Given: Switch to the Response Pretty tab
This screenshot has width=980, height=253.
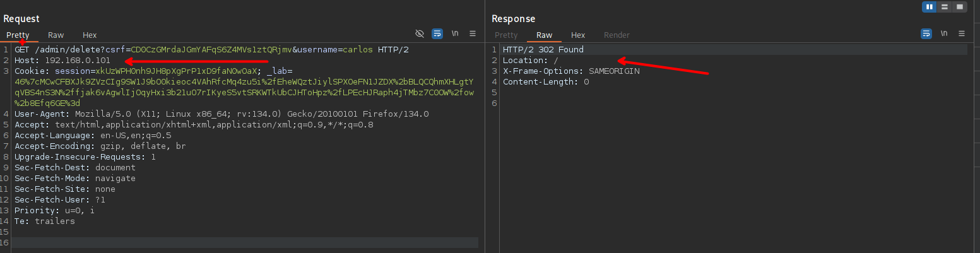Looking at the screenshot, I should (x=506, y=35).
